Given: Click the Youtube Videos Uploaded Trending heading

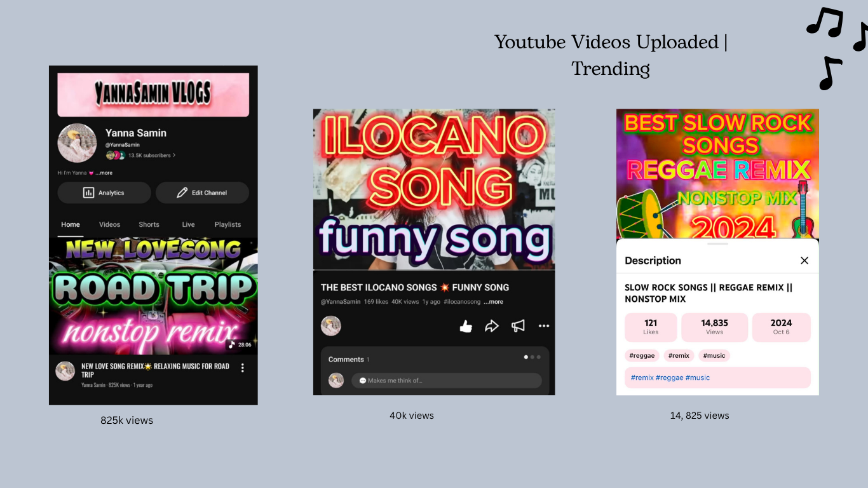Looking at the screenshot, I should click(x=611, y=55).
